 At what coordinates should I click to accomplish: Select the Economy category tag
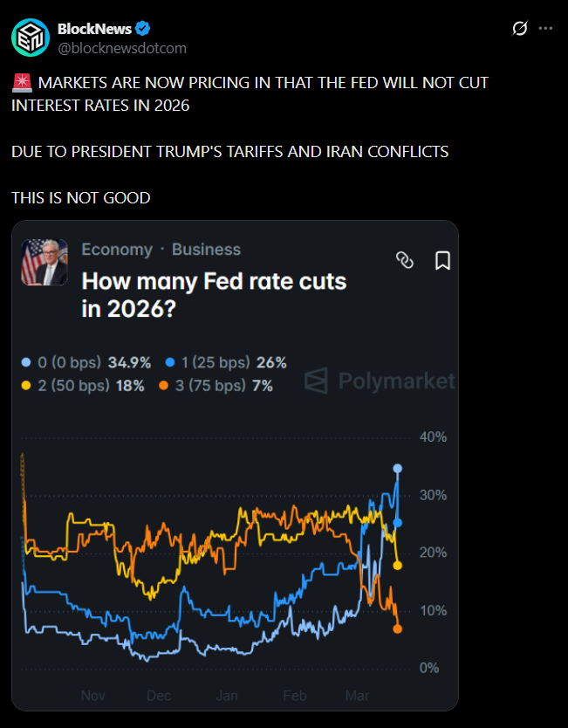point(117,250)
